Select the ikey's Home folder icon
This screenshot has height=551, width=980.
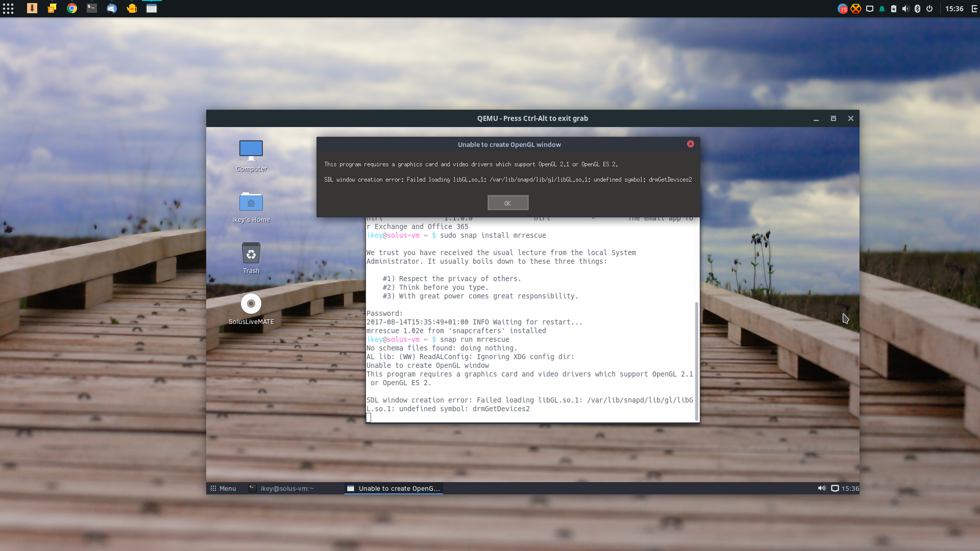(251, 208)
